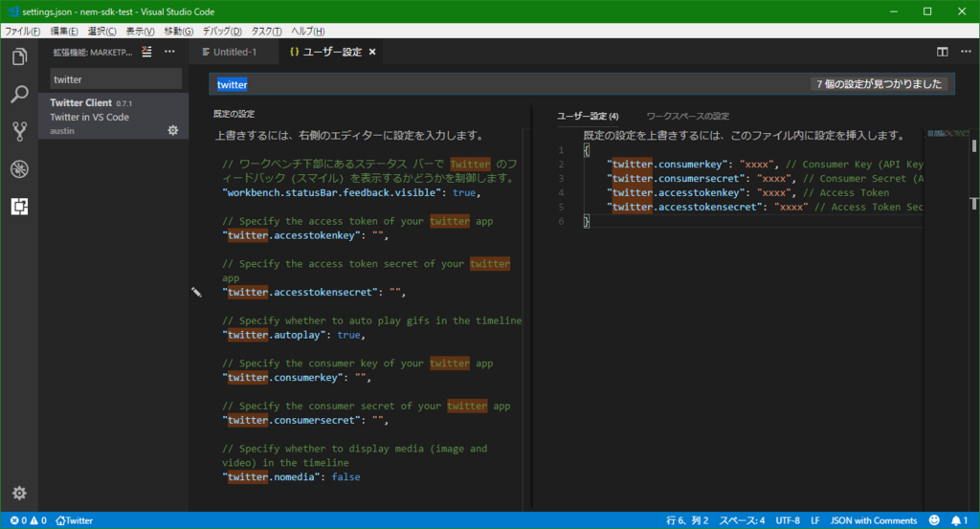The height and width of the screenshot is (529, 980).
Task: Select the Twitter Client extension entry
Action: 113,116
